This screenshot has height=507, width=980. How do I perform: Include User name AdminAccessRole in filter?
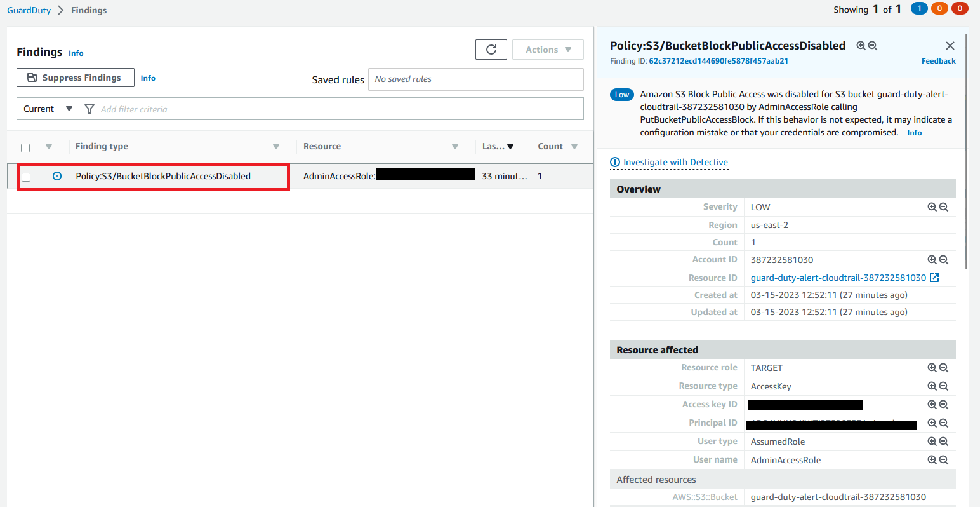click(x=932, y=460)
